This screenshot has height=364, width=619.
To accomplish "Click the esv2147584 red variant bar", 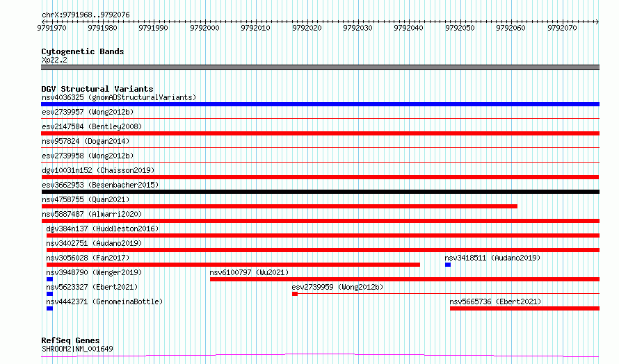I will [320, 133].
